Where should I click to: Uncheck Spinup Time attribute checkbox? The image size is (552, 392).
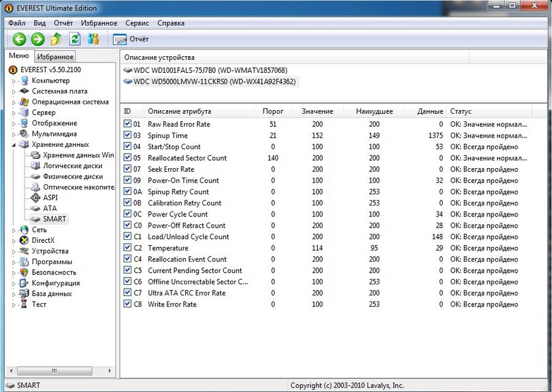pos(127,135)
